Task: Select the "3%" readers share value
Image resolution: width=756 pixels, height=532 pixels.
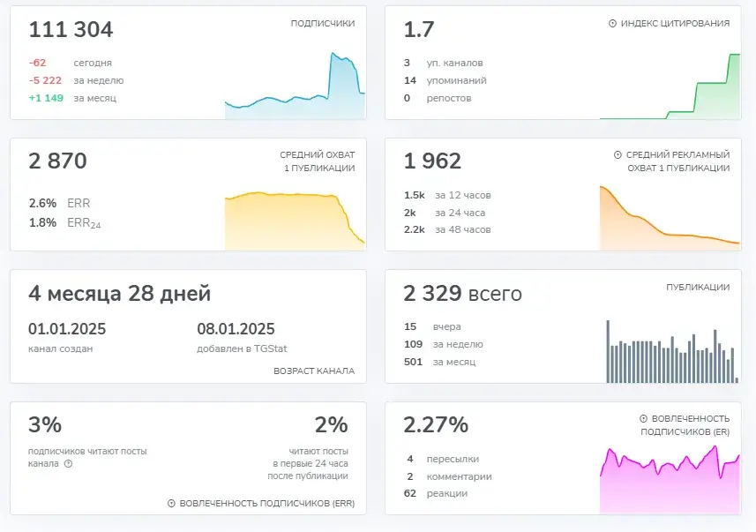Action: pos(45,425)
